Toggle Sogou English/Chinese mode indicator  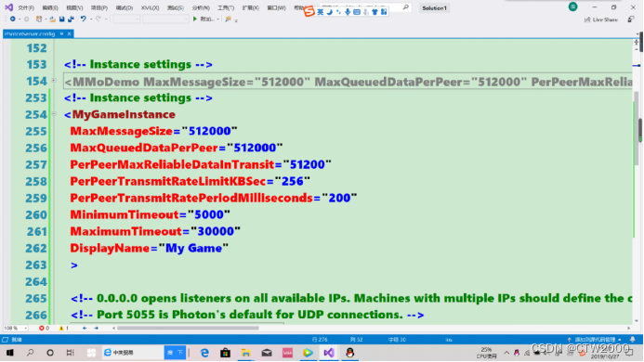[x=320, y=12]
